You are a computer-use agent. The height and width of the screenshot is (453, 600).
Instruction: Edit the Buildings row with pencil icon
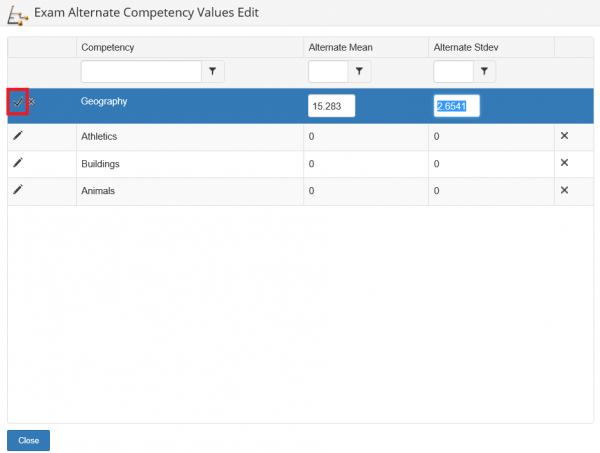tap(18, 163)
